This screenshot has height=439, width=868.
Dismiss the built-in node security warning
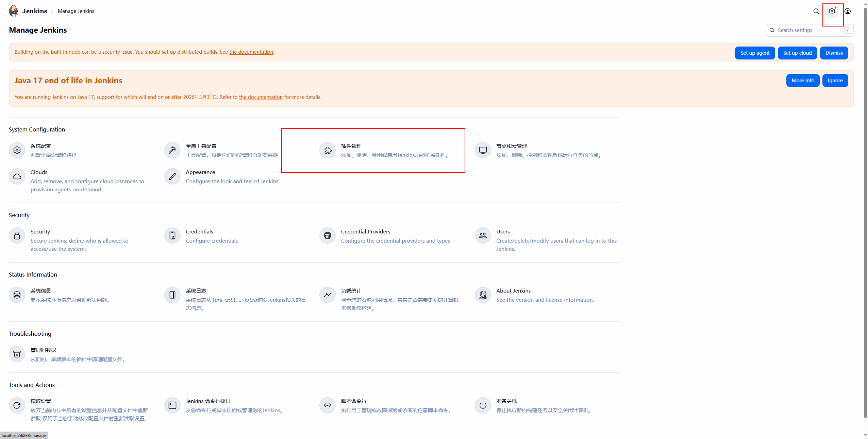(x=834, y=53)
